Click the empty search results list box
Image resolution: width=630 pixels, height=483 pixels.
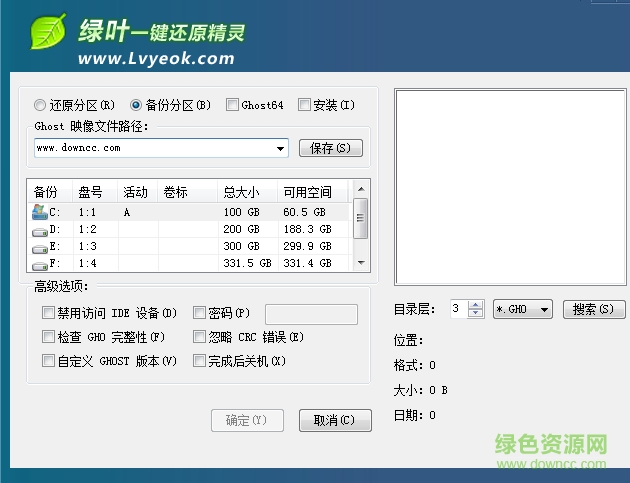coord(510,187)
